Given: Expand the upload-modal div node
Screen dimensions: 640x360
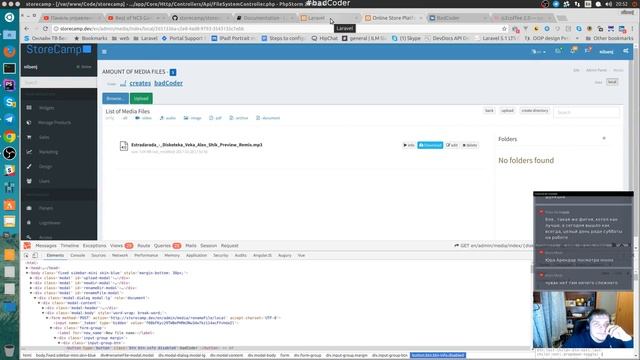Looking at the screenshot, I should (x=31, y=278).
